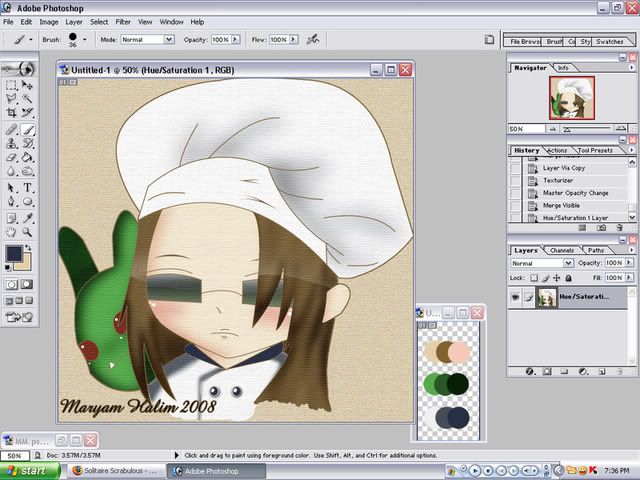This screenshot has width=640, height=480.
Task: Select the Type tool
Action: tap(27, 188)
